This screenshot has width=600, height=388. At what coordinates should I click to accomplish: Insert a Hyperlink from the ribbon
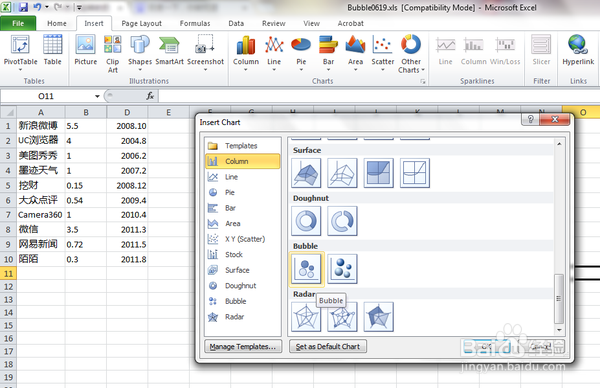(578, 50)
